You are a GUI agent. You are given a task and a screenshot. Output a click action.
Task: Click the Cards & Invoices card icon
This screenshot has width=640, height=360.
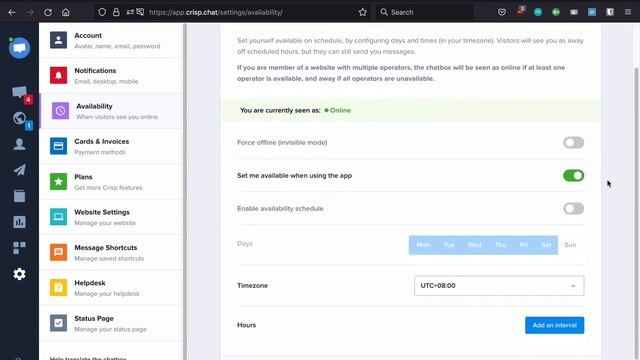pyautogui.click(x=58, y=146)
